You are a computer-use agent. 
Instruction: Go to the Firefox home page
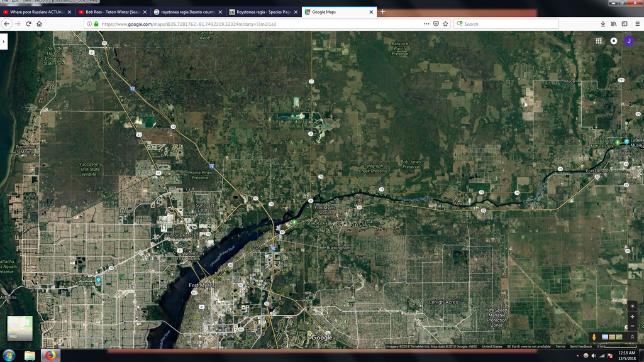[x=40, y=24]
